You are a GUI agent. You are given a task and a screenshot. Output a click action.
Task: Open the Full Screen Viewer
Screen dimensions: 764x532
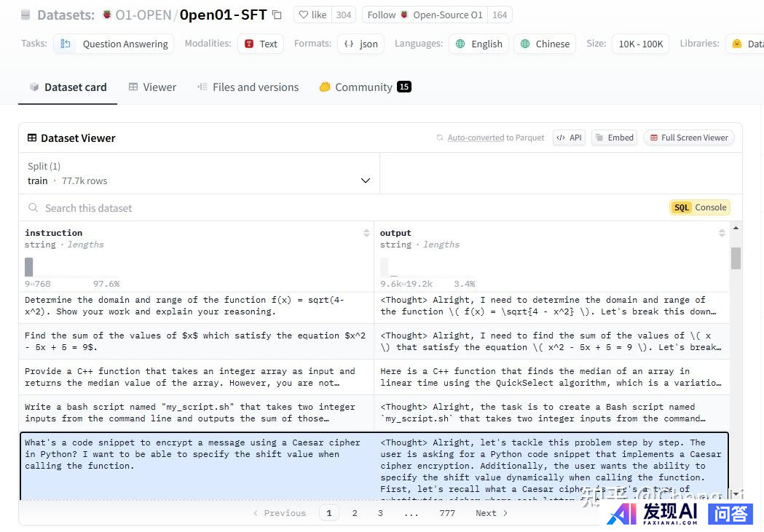click(x=688, y=138)
